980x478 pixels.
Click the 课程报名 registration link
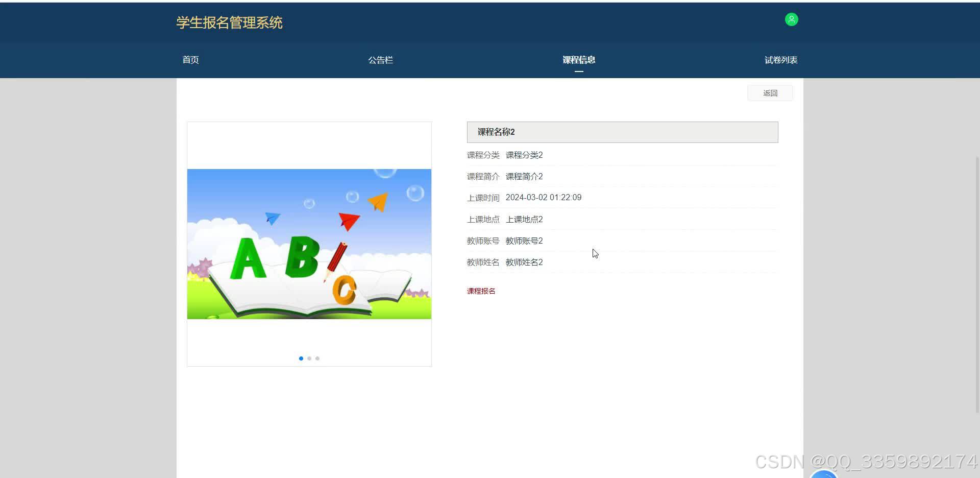point(480,290)
